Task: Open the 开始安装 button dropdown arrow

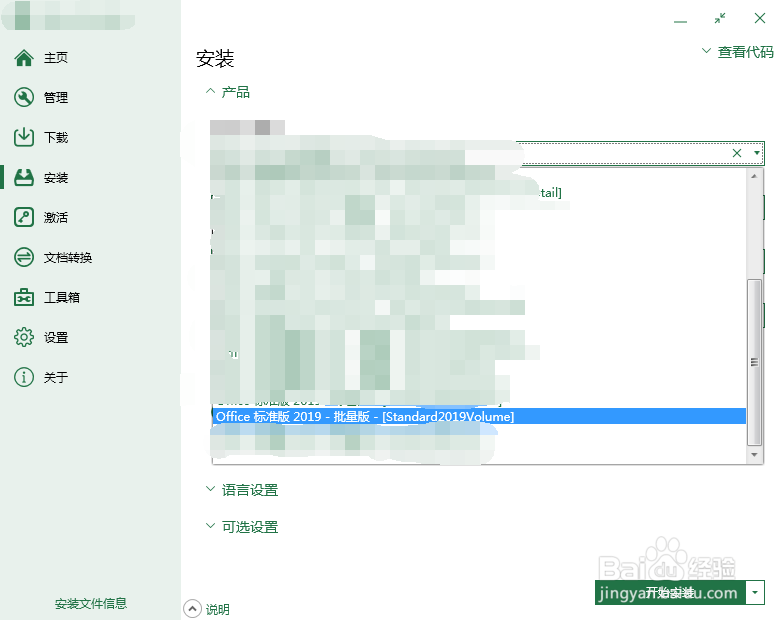Action: [x=755, y=592]
